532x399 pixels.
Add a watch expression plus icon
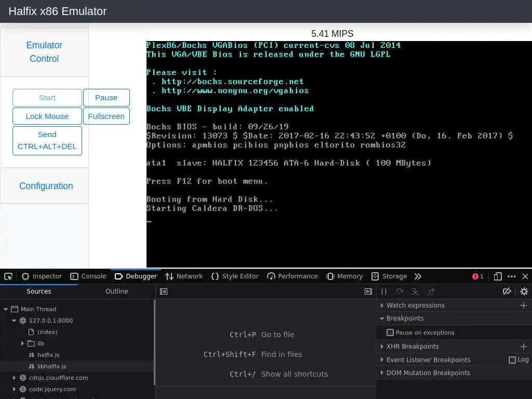point(524,305)
